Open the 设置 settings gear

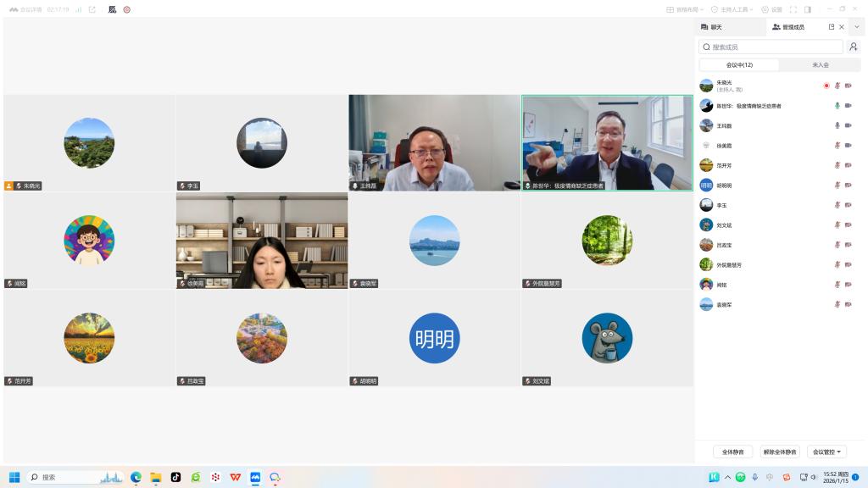pyautogui.click(x=771, y=9)
